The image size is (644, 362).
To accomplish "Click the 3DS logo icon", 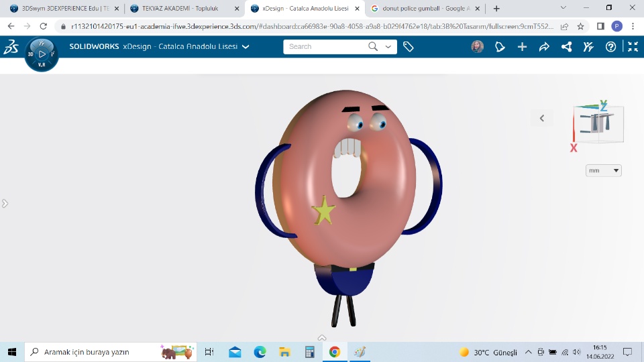I will pos(11,47).
